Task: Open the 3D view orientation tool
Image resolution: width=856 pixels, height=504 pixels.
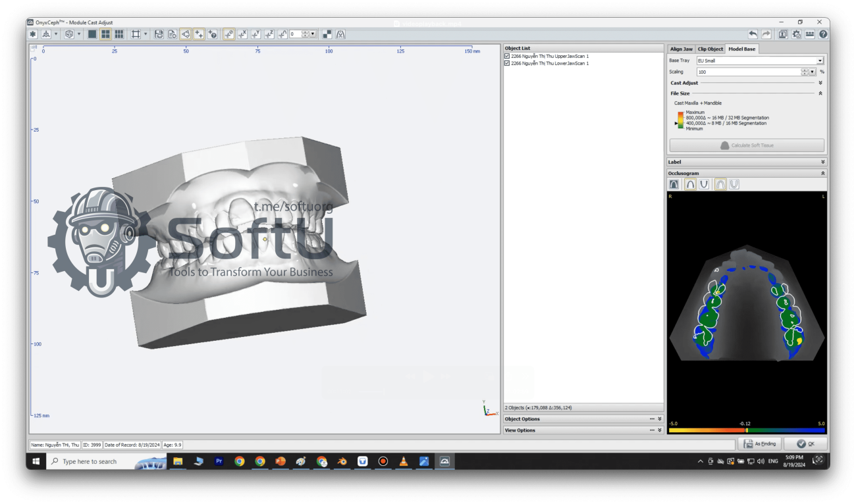Action: [x=46, y=34]
